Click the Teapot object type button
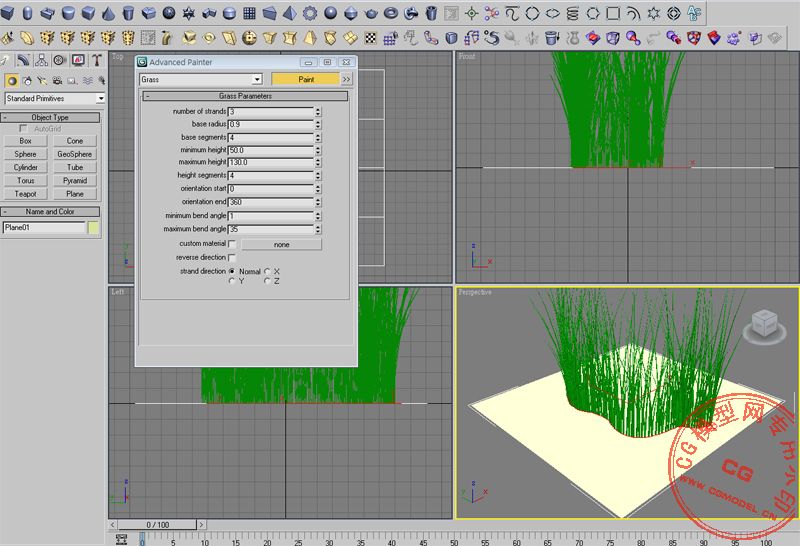Screen dimensions: 800x546 click(26, 194)
